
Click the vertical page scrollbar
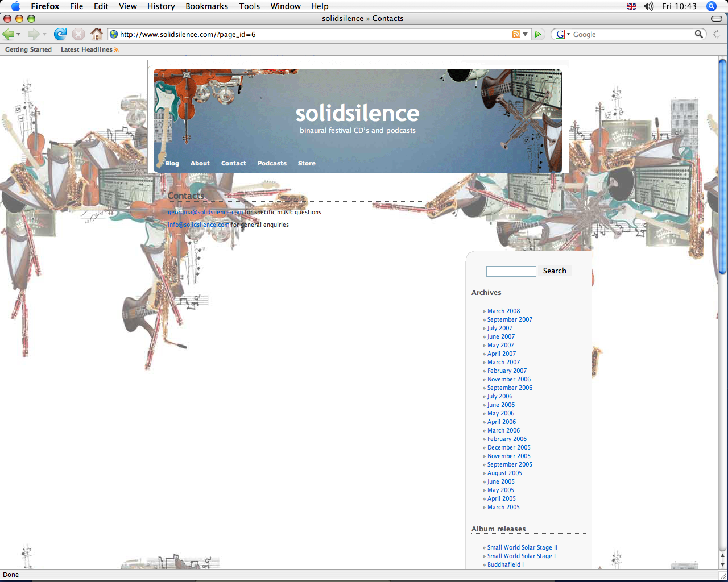[722, 313]
